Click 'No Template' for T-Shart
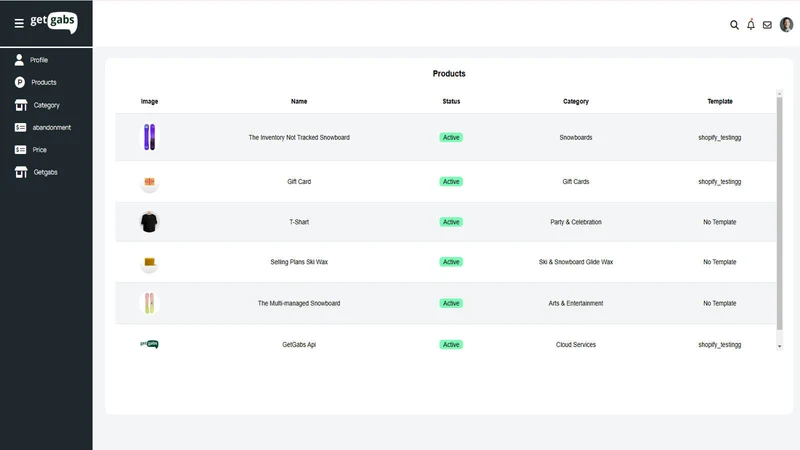The width and height of the screenshot is (800, 450). point(720,222)
